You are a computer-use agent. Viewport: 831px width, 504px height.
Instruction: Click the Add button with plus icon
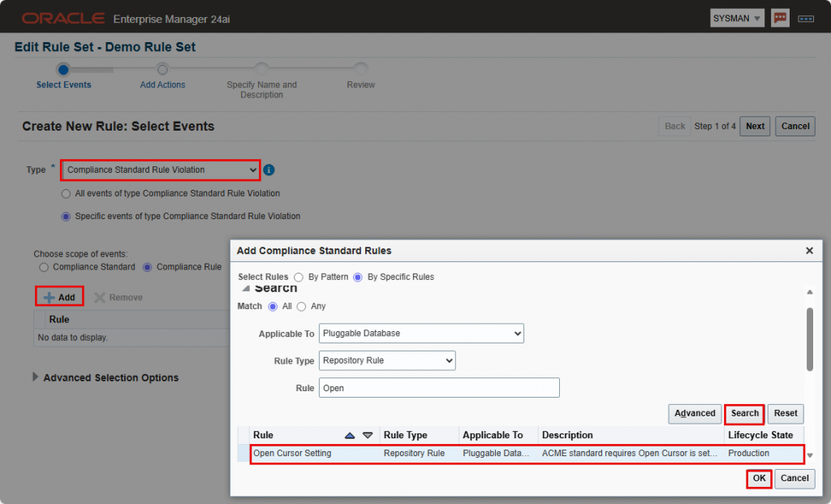[x=59, y=297]
